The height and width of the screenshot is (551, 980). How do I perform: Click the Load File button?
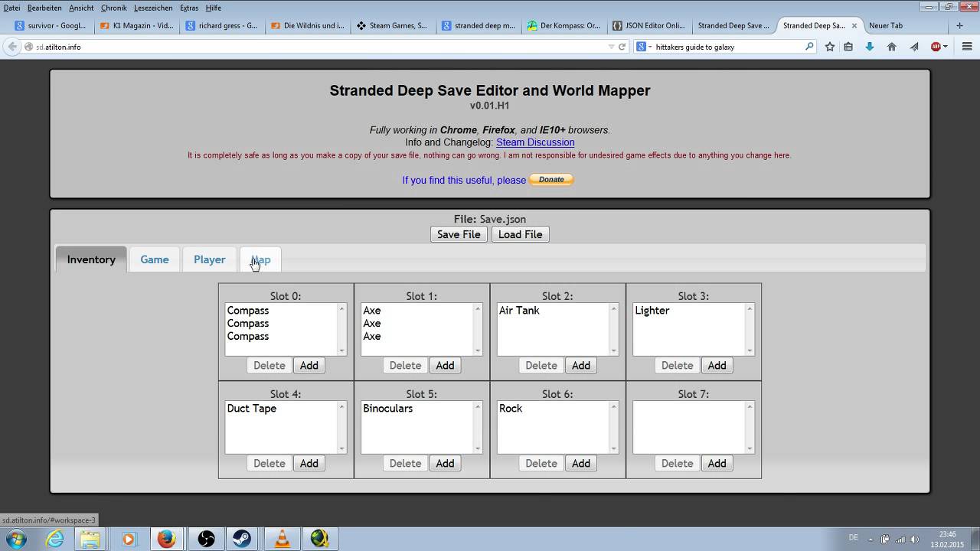click(x=521, y=234)
